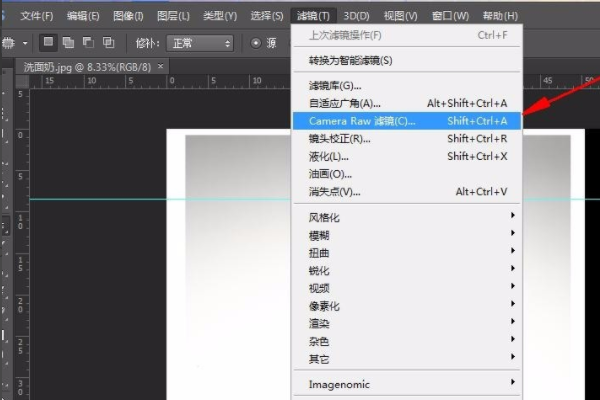Select the New Selection mode icon
This screenshot has width=600, height=400.
(x=48, y=43)
